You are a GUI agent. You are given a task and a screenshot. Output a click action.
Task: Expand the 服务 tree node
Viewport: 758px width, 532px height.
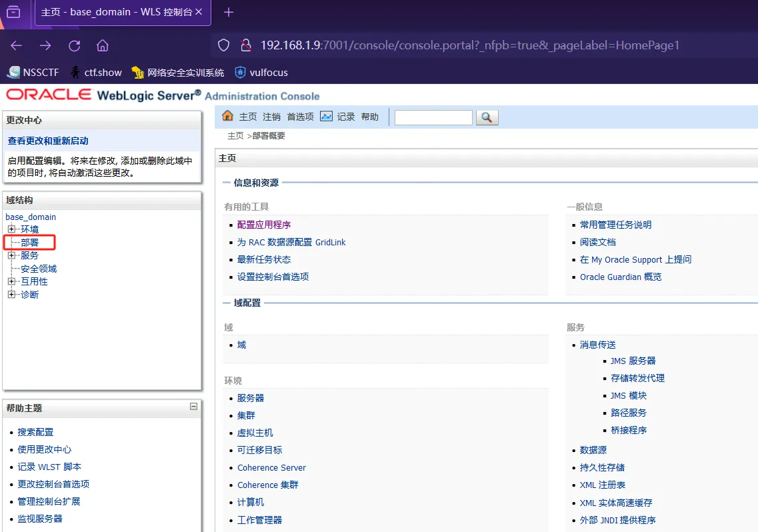[11, 255]
